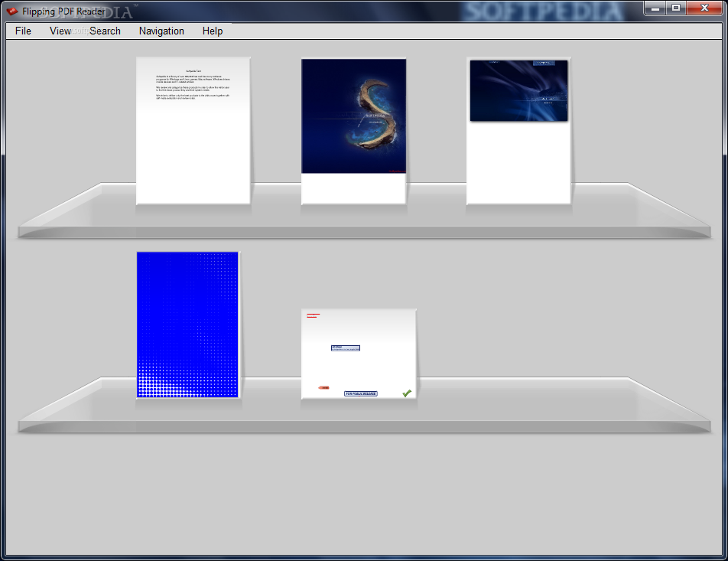Screen dimensions: 728x561
Task: Open the white text document thumbnail
Action: click(193, 131)
